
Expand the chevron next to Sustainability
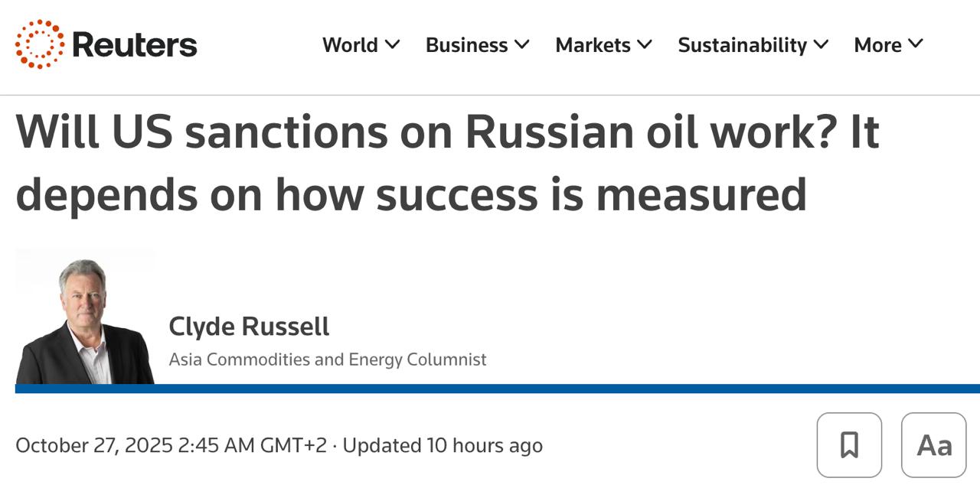[821, 44]
